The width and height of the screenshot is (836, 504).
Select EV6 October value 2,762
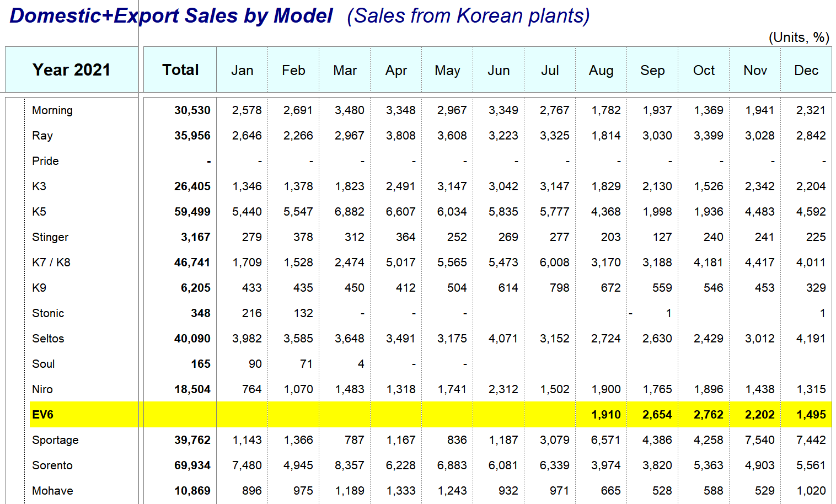pos(709,415)
